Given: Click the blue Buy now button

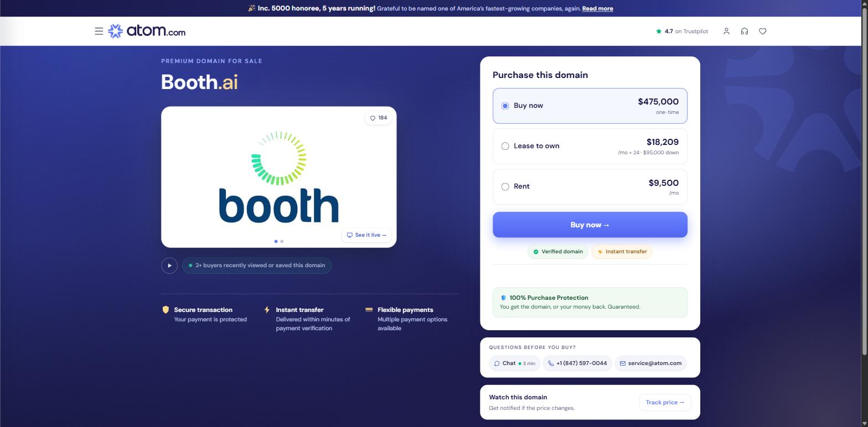Looking at the screenshot, I should (x=590, y=225).
